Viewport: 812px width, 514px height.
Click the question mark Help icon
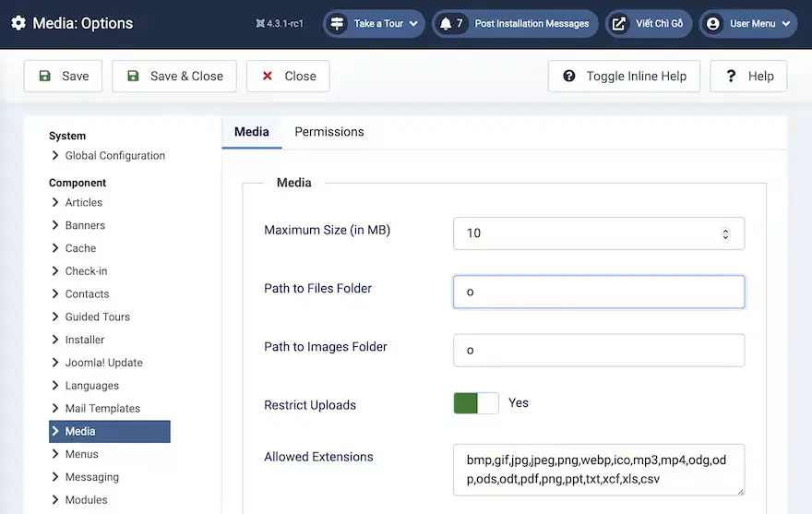(731, 77)
